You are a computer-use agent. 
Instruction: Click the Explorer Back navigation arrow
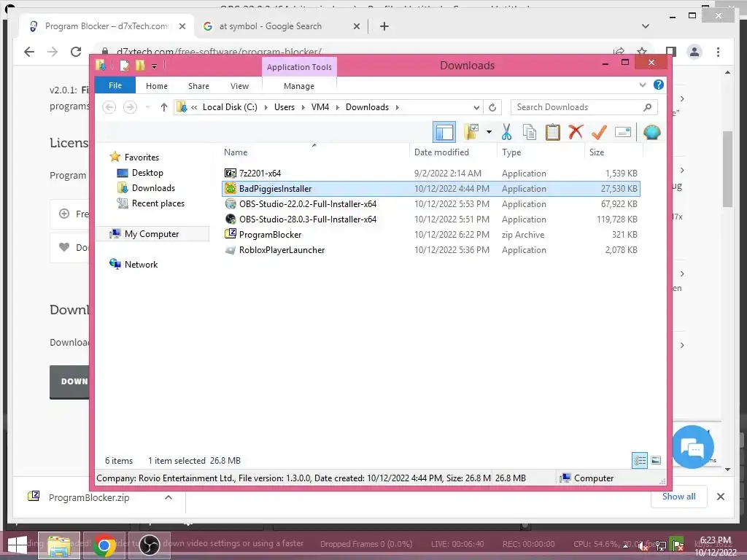click(x=109, y=107)
